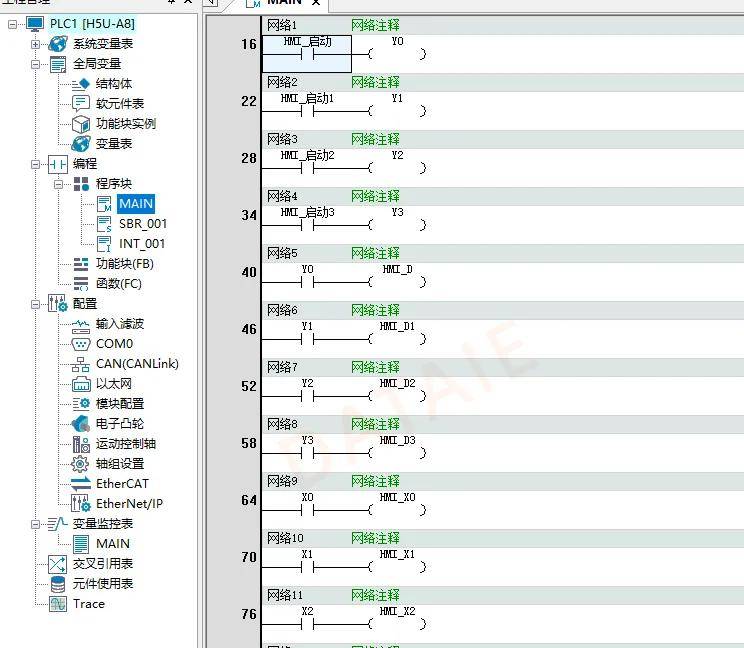The image size is (744, 648).
Task: Click the 网络注释 comment of 网络1
Action: [375, 25]
